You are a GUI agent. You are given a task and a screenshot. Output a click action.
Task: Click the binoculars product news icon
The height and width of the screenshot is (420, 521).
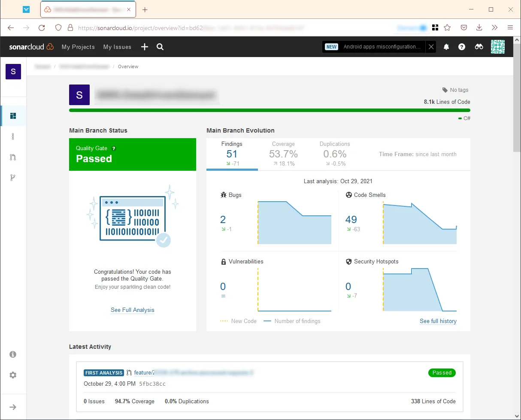click(479, 47)
